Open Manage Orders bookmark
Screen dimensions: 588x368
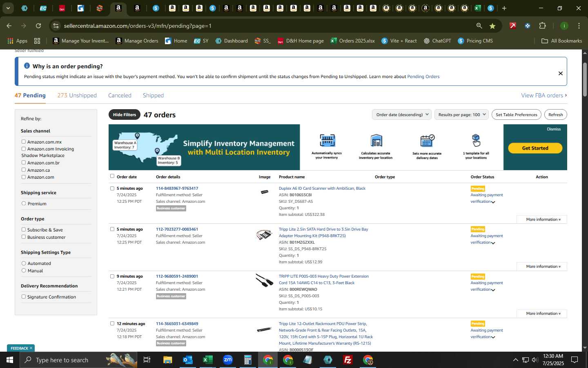pos(137,41)
